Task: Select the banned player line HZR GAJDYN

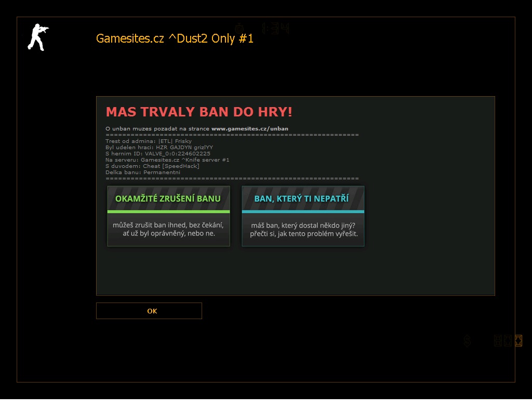Action: click(x=159, y=147)
